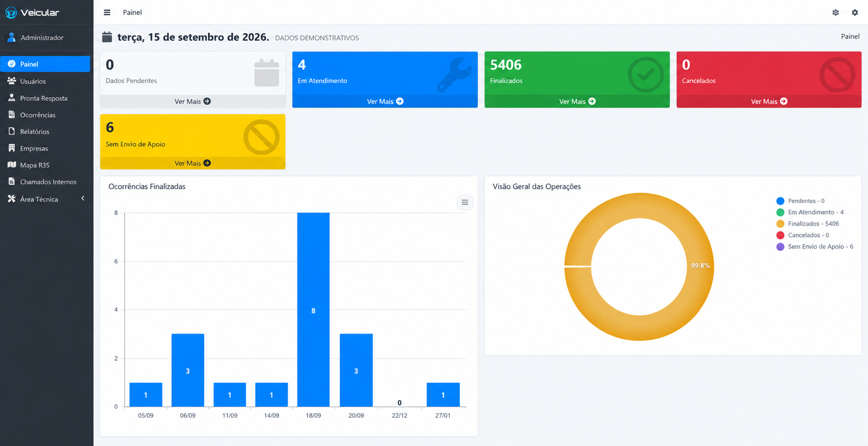The image size is (868, 446).
Task: Open the Administrador user profile icon
Action: 11,37
